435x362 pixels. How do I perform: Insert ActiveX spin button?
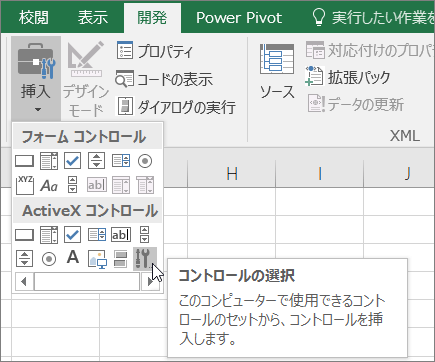pyautogui.click(x=25, y=259)
